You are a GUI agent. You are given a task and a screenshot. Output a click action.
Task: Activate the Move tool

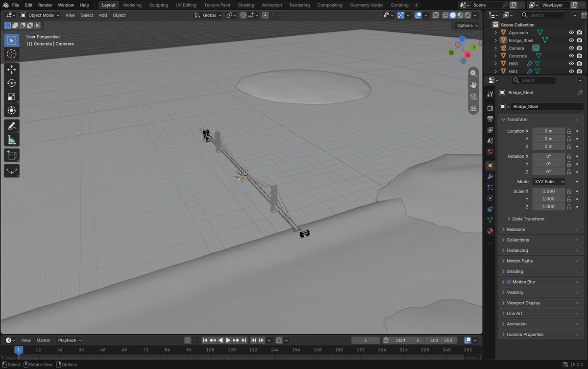point(12,70)
